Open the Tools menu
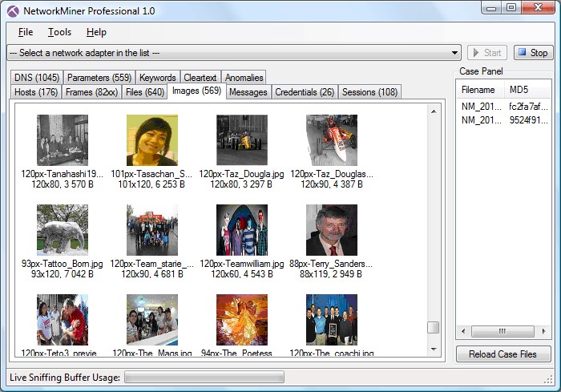 coord(59,32)
